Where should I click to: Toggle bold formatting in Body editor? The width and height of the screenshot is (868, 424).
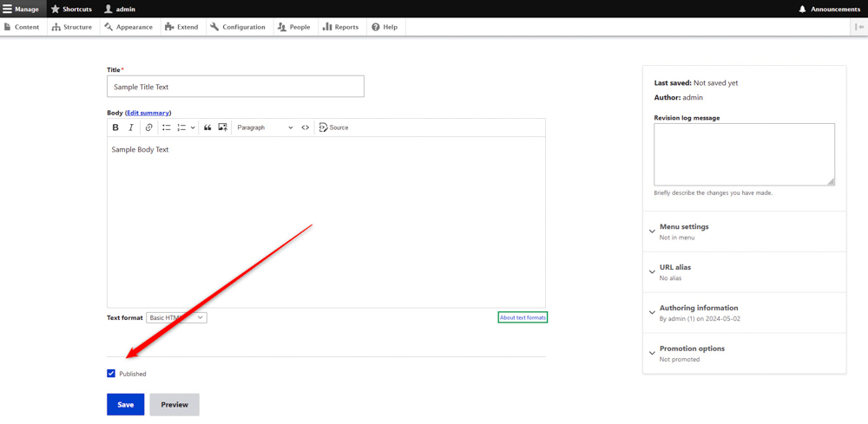pyautogui.click(x=115, y=127)
